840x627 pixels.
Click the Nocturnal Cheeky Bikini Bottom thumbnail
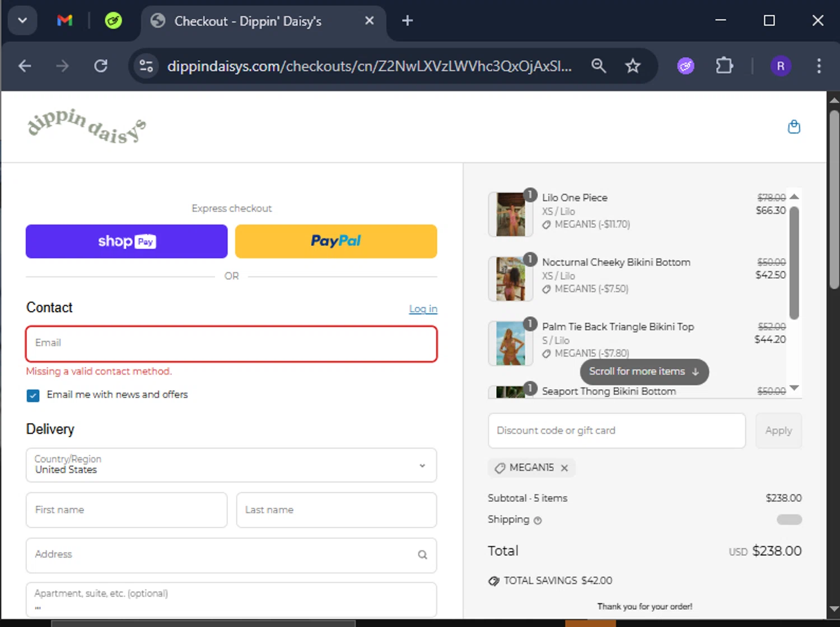(x=510, y=279)
